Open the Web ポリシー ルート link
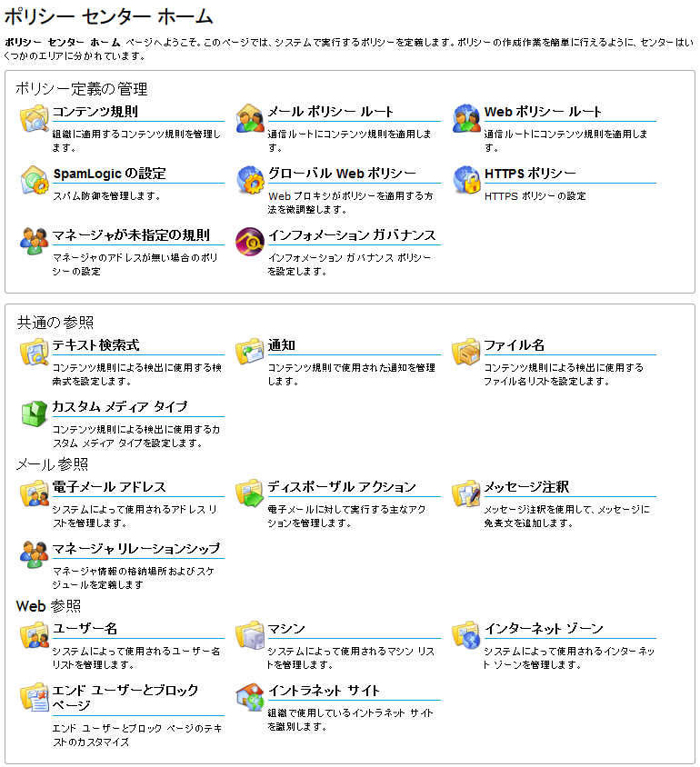This screenshot has height=767, width=700. click(543, 112)
